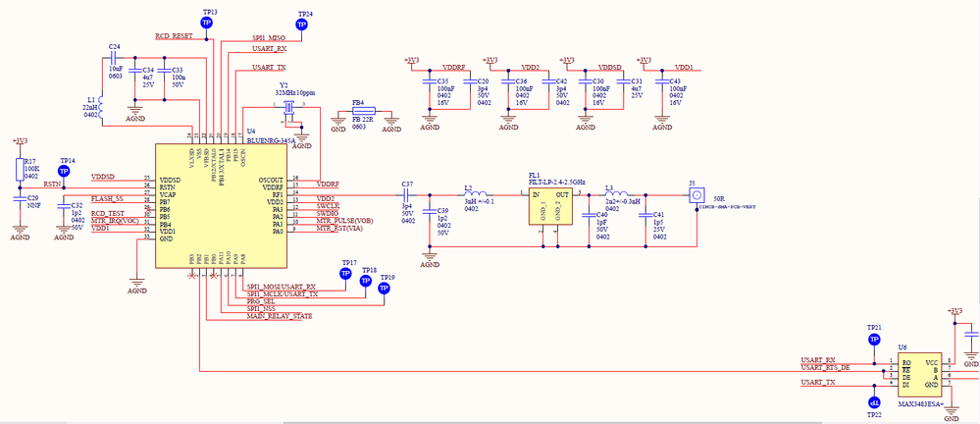Click the SPI1_MISO net label
Viewport: 980px width, 424px height.
tap(268, 37)
